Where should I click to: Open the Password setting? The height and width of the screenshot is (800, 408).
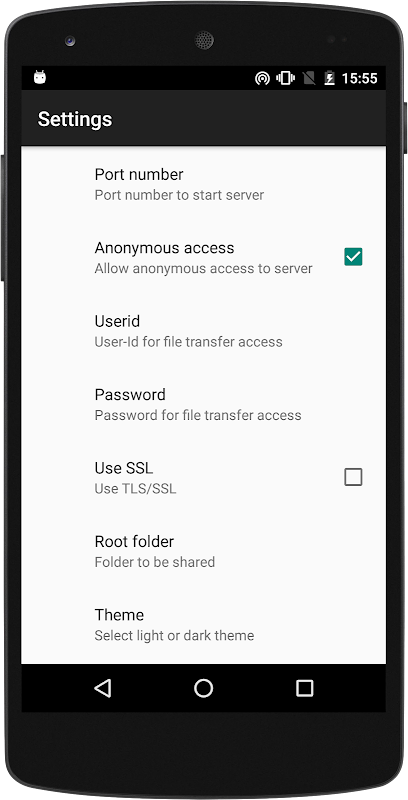203,404
